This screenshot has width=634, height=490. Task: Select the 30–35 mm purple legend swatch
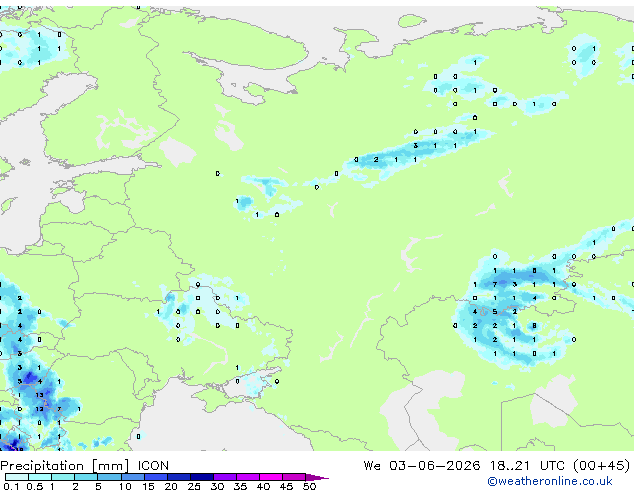225,477
